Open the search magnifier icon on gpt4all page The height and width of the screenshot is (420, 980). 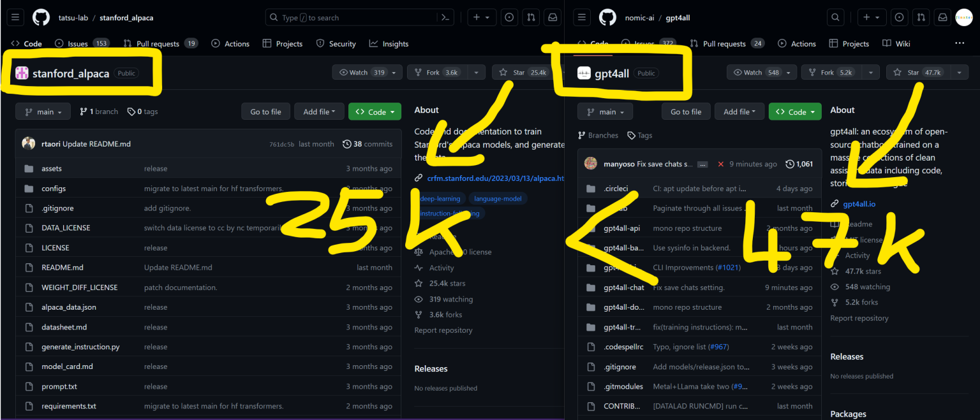point(836,17)
